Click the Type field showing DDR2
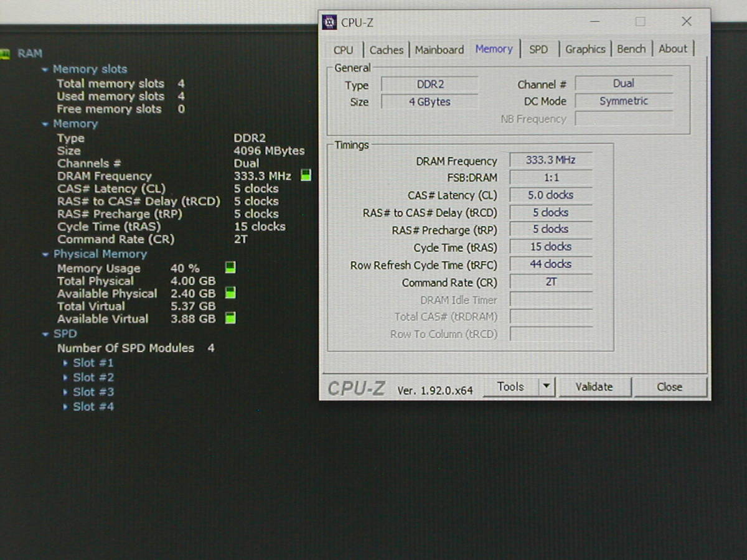The width and height of the screenshot is (747, 560). 430,85
